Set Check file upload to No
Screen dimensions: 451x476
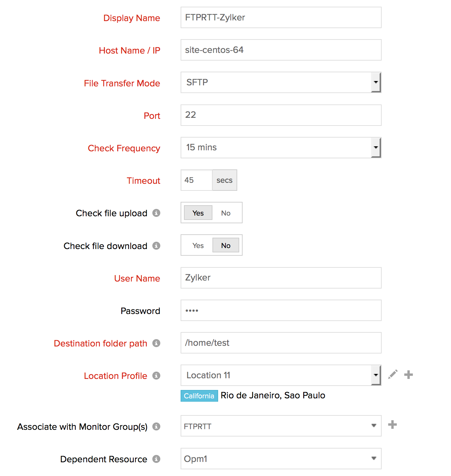225,213
